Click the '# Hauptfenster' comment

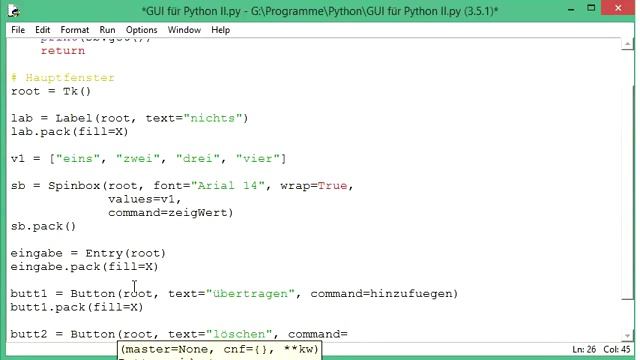point(63,78)
